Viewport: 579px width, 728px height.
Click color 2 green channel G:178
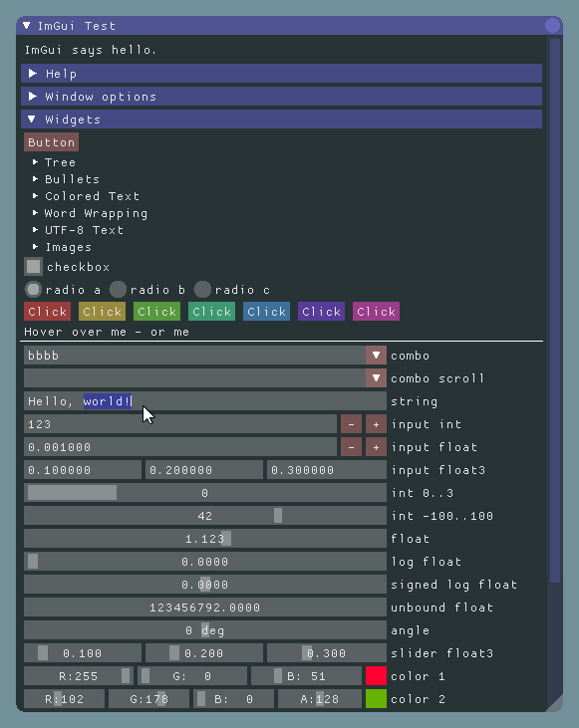point(148,699)
